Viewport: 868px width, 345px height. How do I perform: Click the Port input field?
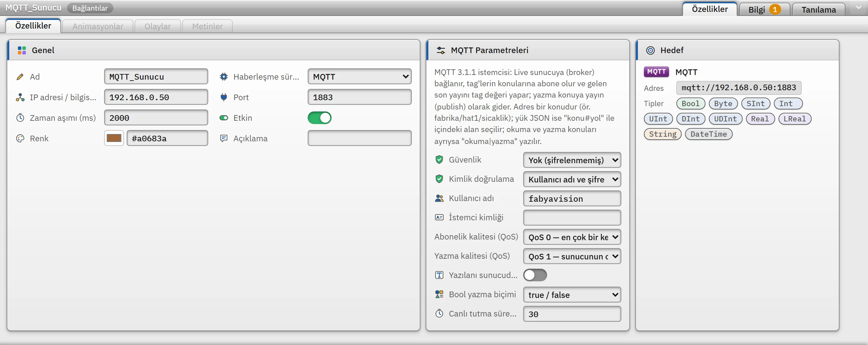click(359, 97)
